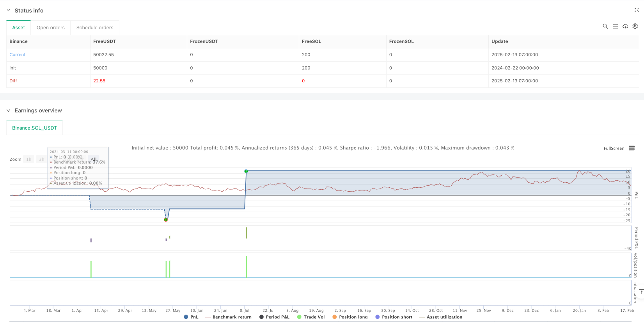Image resolution: width=644 pixels, height=322 pixels.
Task: Click the July Period P&L bar
Action: pyautogui.click(x=247, y=233)
